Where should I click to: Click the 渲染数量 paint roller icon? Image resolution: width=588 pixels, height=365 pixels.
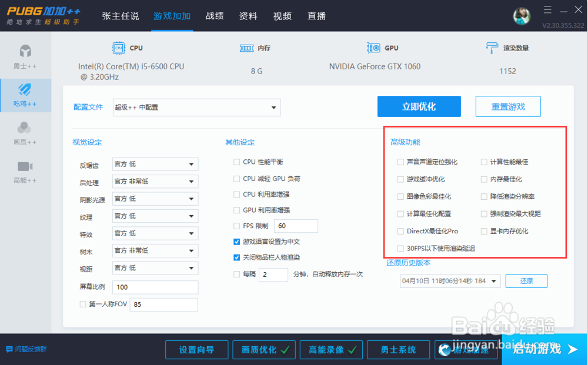[x=491, y=47]
